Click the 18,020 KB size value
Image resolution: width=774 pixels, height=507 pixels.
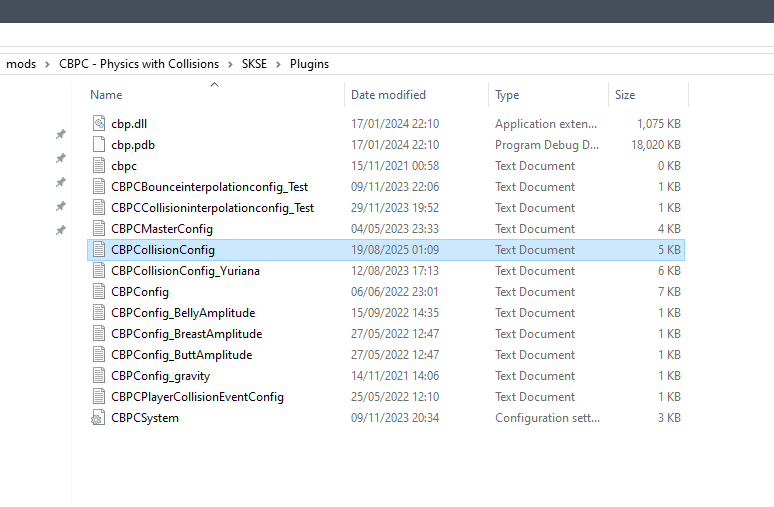click(x=656, y=145)
